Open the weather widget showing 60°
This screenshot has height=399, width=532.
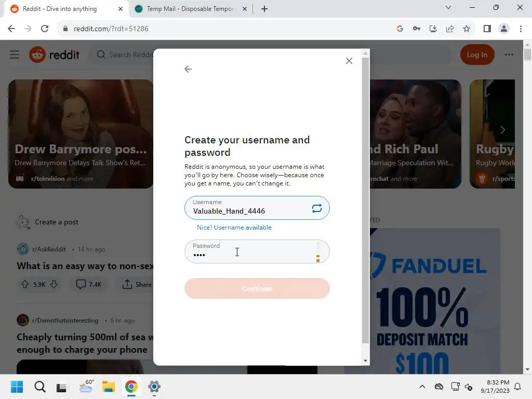coord(86,386)
